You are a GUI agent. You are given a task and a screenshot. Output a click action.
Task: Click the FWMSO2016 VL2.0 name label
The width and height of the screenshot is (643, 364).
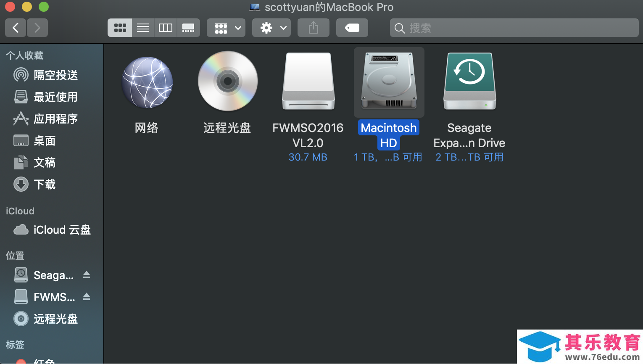coord(308,135)
